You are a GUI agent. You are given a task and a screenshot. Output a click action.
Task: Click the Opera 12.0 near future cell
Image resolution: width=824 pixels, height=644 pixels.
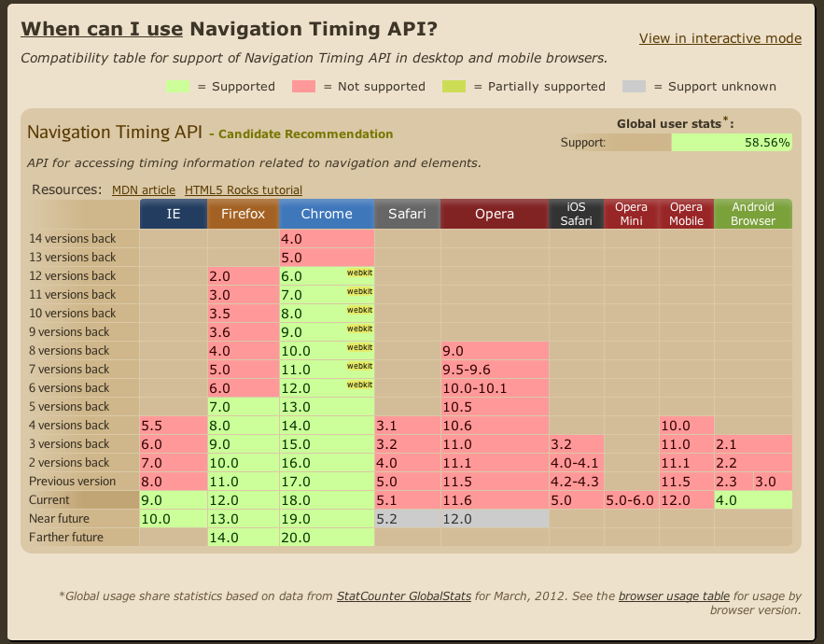tap(495, 518)
